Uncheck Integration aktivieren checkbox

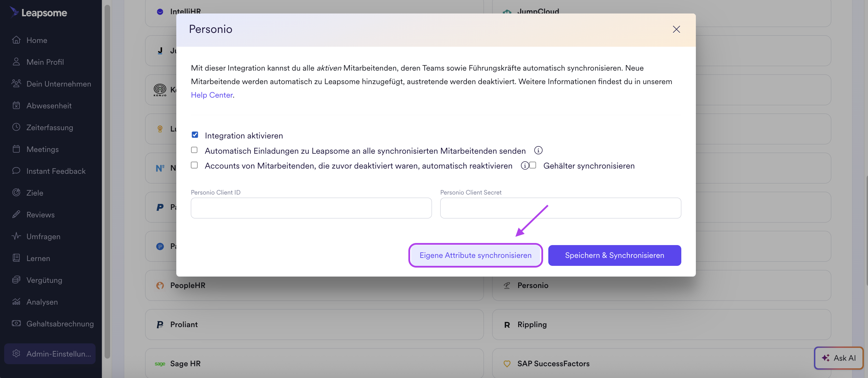[195, 135]
